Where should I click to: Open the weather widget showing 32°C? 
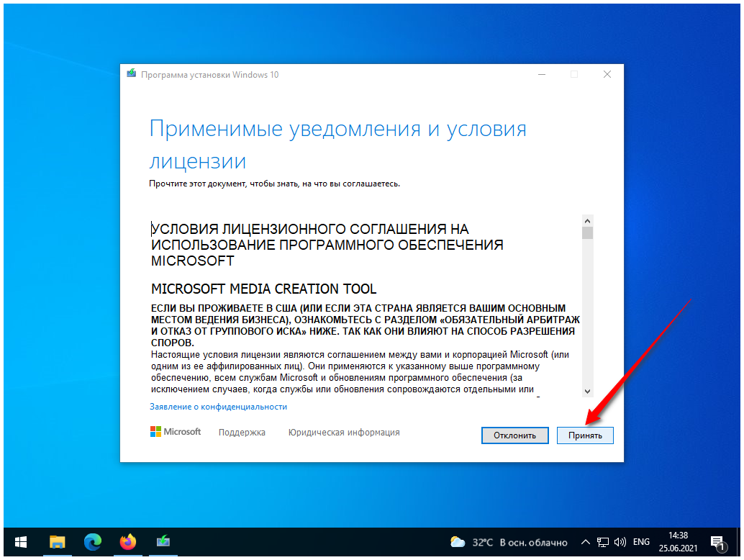[x=508, y=542]
